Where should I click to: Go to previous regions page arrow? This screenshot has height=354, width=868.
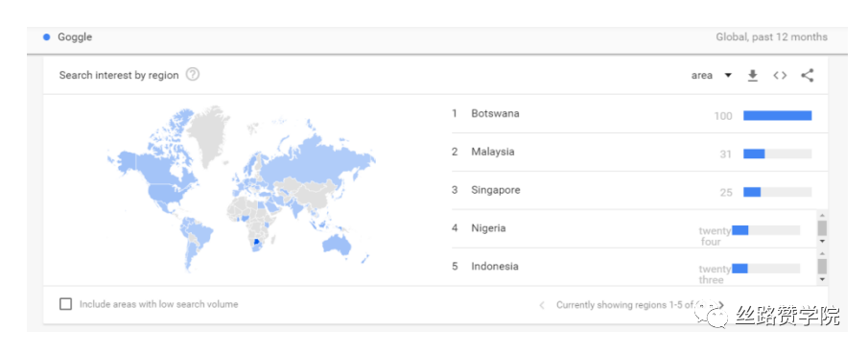coord(542,305)
